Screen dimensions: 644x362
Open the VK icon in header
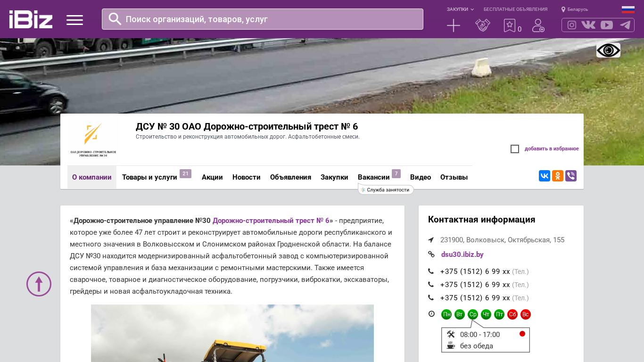point(588,25)
